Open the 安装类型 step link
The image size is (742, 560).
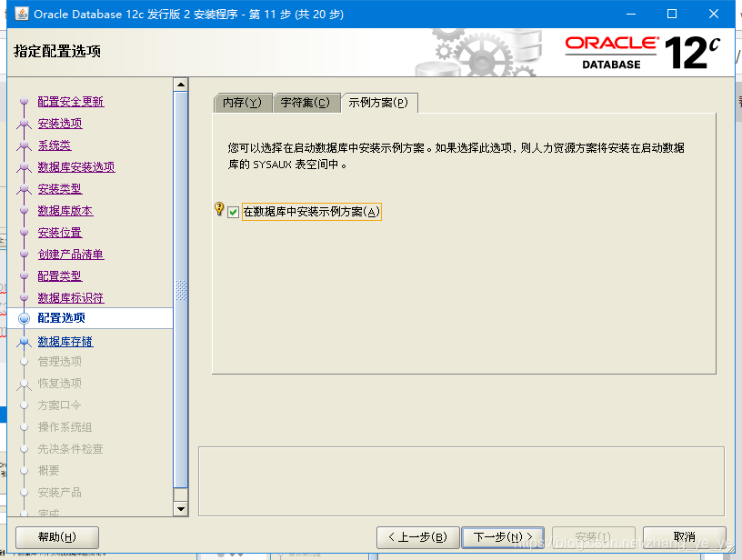(x=60, y=189)
